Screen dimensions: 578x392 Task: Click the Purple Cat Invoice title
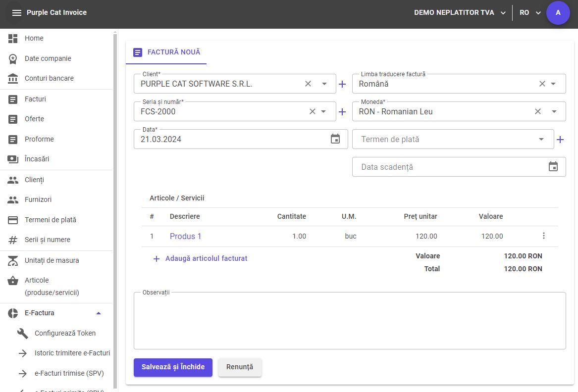tap(56, 12)
